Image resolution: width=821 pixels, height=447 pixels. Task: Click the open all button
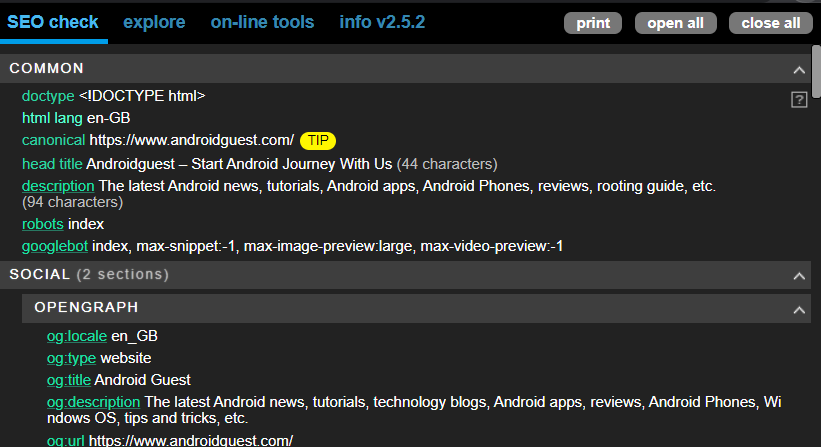pyautogui.click(x=675, y=23)
